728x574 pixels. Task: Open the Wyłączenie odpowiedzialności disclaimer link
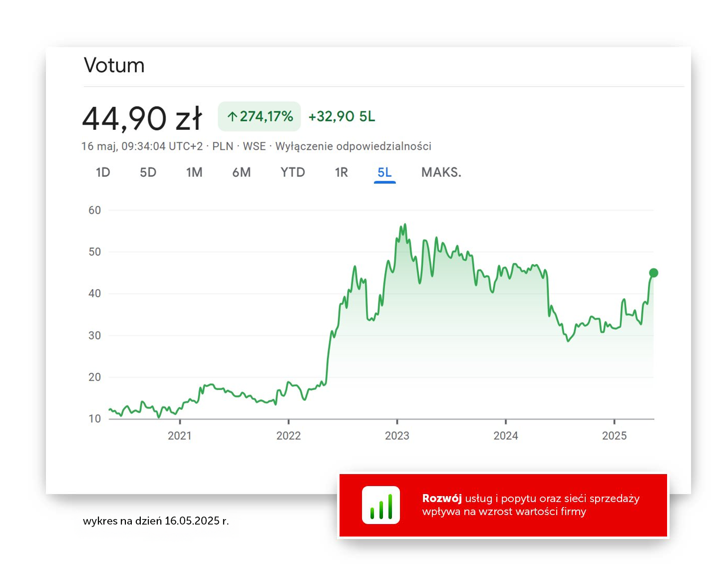coord(354,146)
